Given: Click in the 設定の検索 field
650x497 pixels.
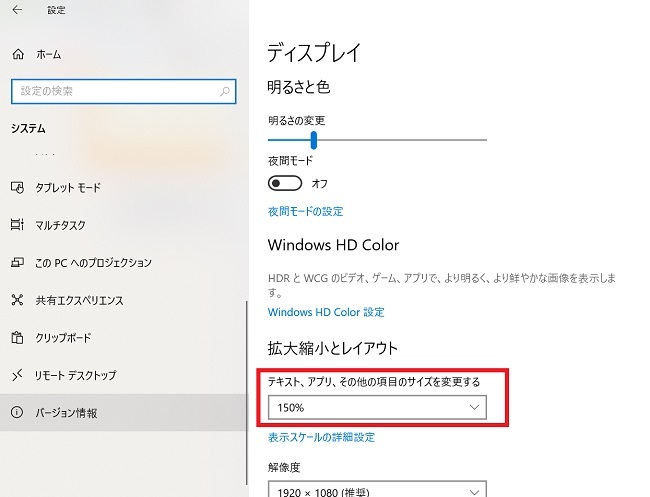Looking at the screenshot, I should (x=124, y=91).
